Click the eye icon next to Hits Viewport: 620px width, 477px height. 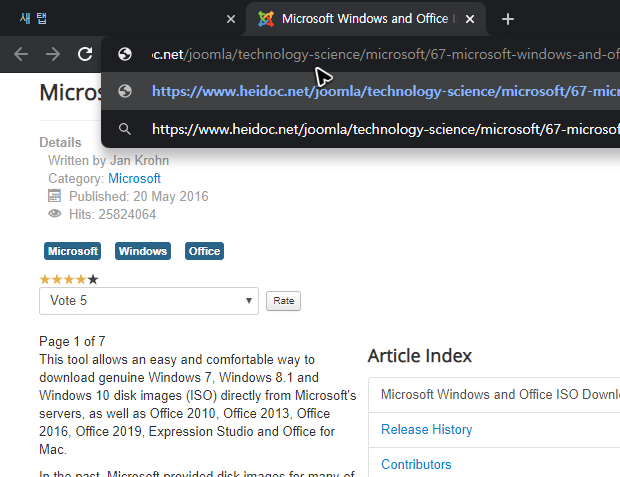(55, 214)
